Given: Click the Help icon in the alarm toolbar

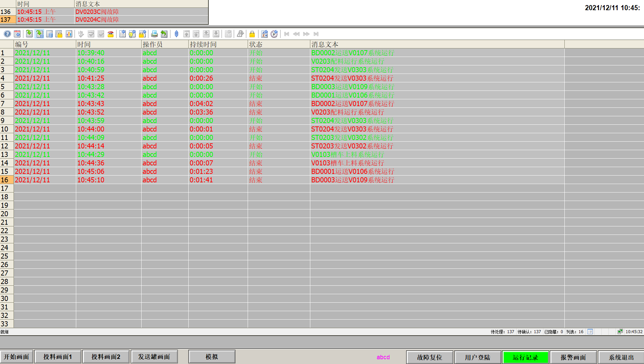Looking at the screenshot, I should (x=7, y=34).
